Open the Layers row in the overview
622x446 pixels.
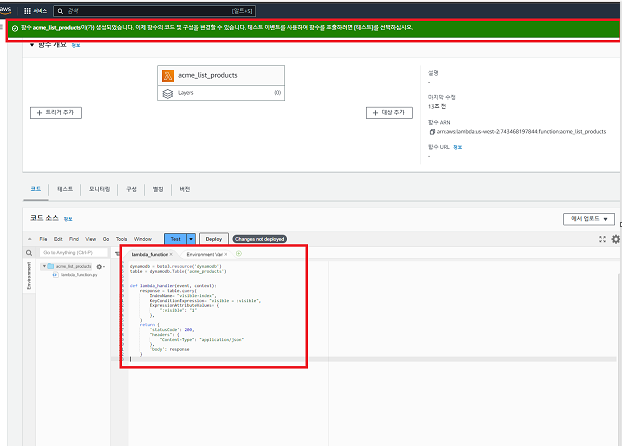(221, 93)
